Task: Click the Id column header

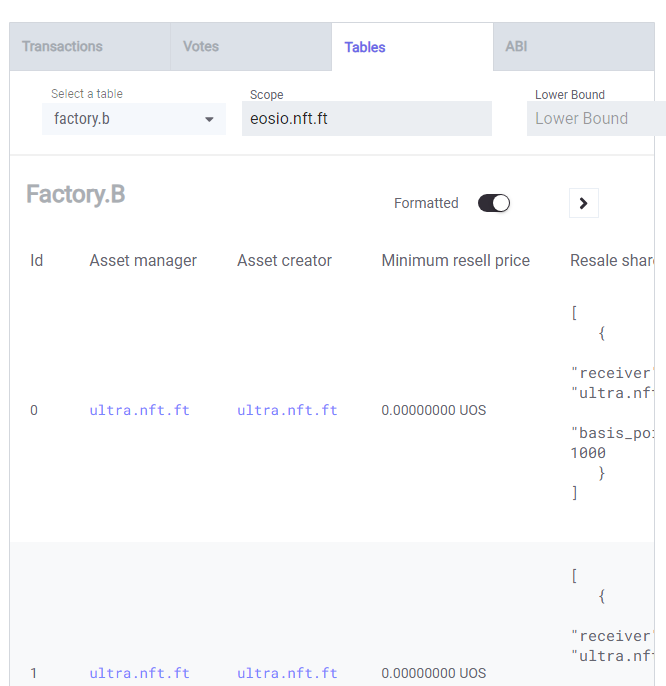Action: pyautogui.click(x=37, y=261)
